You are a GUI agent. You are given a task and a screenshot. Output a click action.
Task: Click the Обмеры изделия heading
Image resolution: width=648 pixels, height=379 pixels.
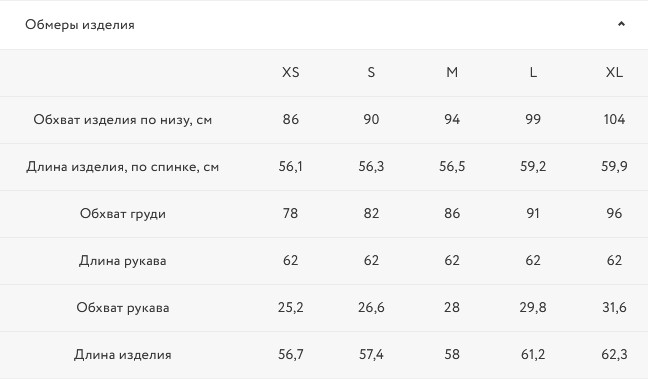coord(80,25)
